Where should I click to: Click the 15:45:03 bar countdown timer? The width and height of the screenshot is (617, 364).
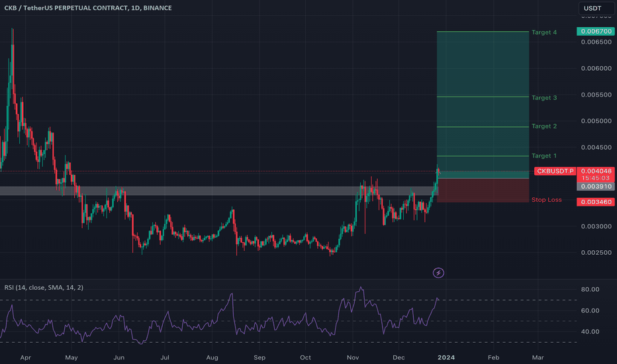click(596, 178)
